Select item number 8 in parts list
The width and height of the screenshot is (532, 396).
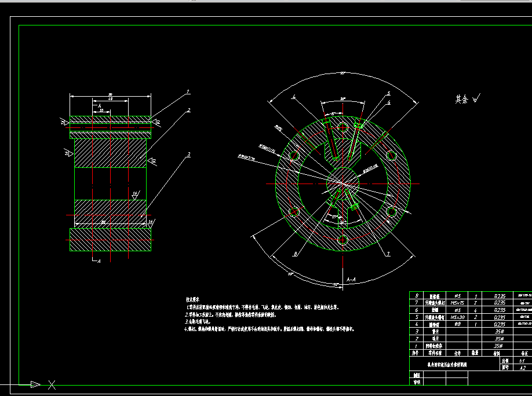[x=417, y=296]
